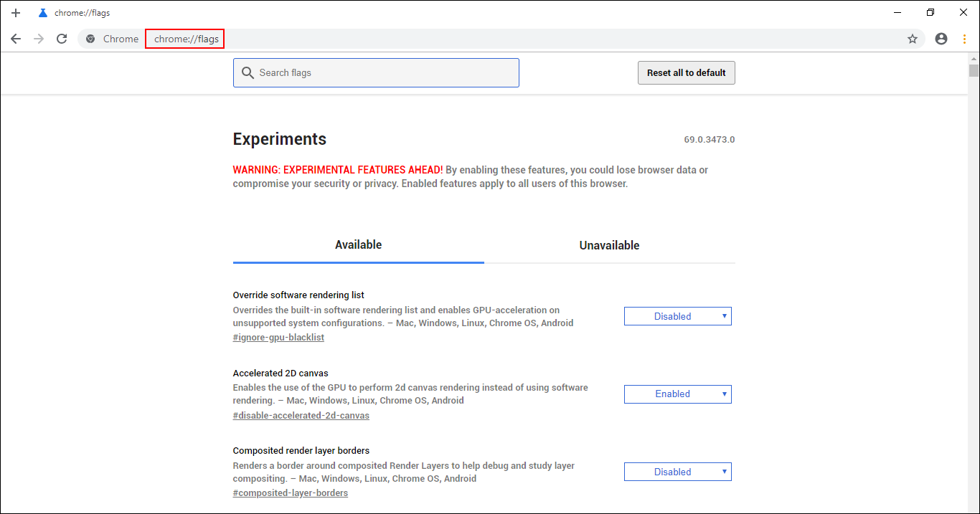Screen dimensions: 980x514
Task: Bookmark this page with star icon
Action: 913,39
